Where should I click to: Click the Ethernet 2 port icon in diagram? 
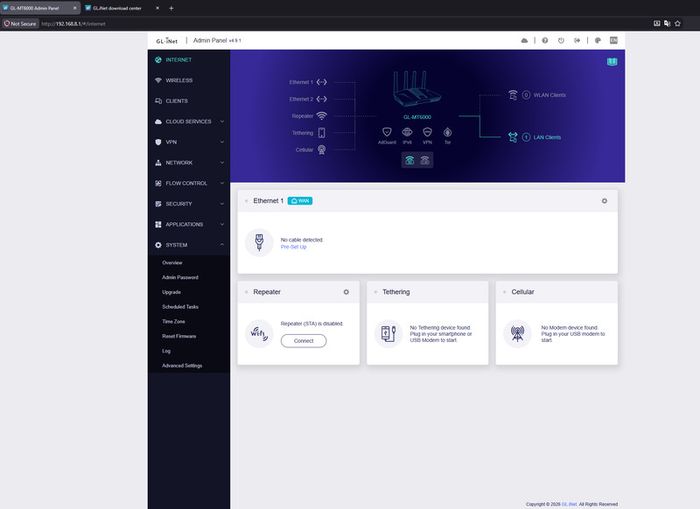tap(321, 99)
